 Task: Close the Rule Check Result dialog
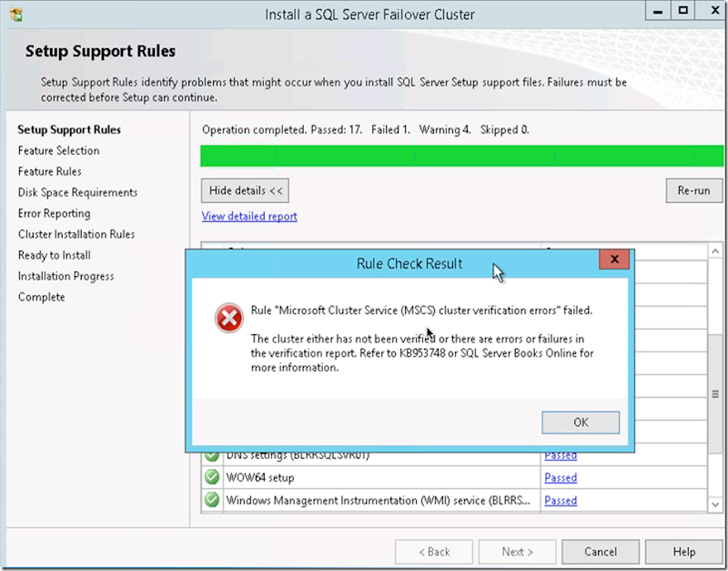(x=614, y=260)
